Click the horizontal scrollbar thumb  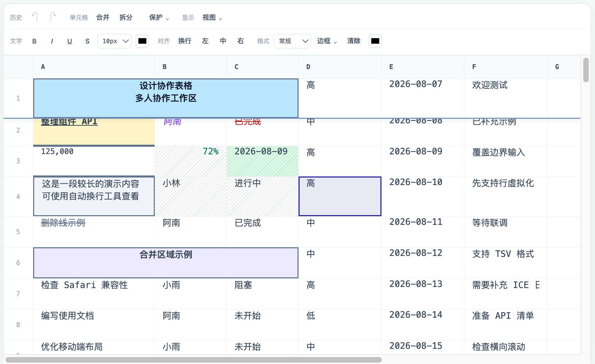coord(194,360)
